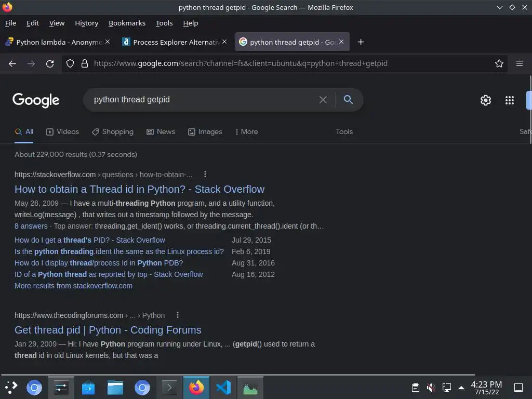
Task: Open 'Get thread pid | Python - Coding Forums'
Action: pyautogui.click(x=108, y=330)
